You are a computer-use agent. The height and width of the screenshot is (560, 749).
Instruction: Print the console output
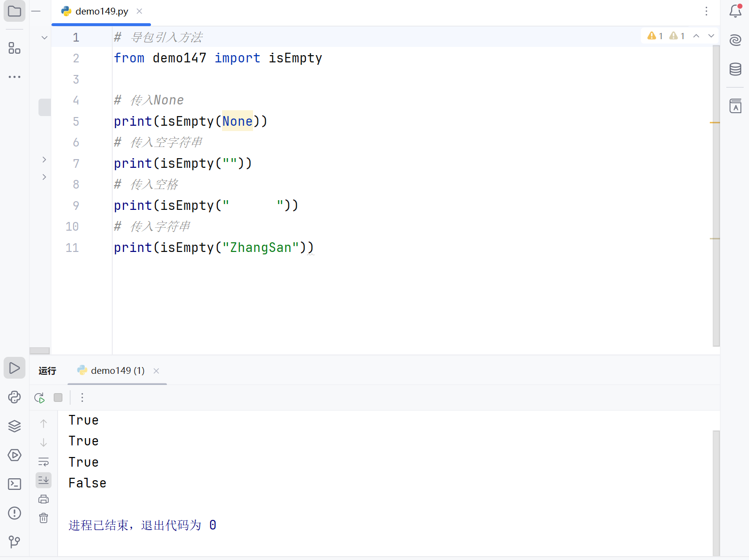(44, 499)
